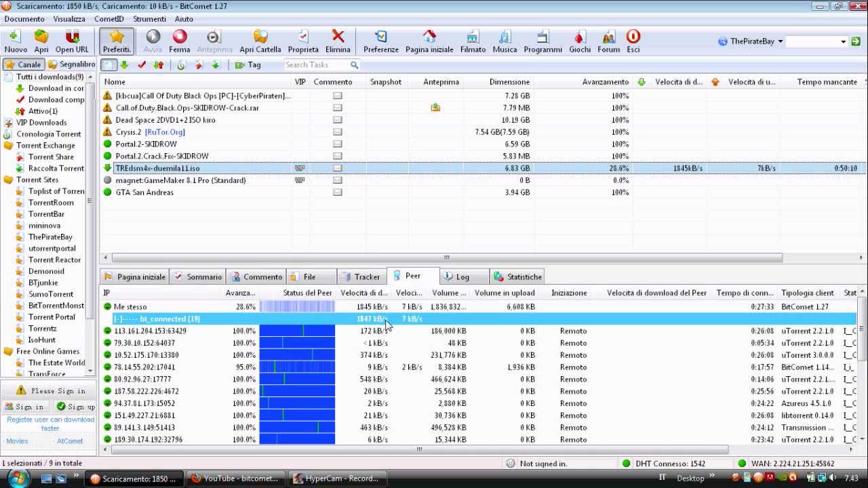Click the Sign in button
Image resolution: width=868 pixels, height=488 pixels.
tap(24, 407)
